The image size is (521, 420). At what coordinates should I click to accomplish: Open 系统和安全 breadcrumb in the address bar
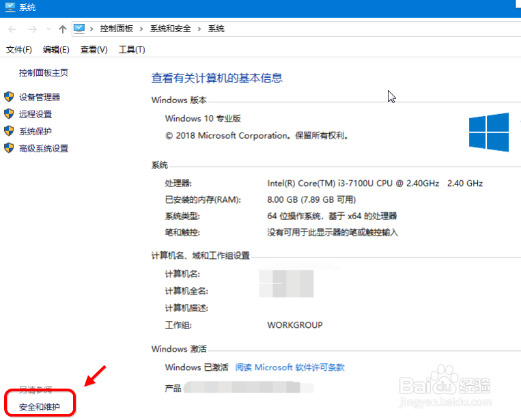[x=171, y=29]
